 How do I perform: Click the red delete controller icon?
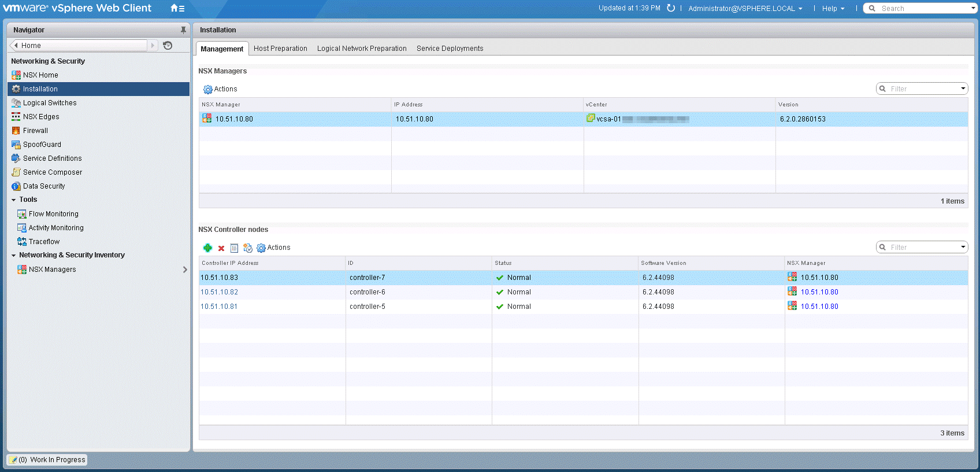(x=221, y=248)
